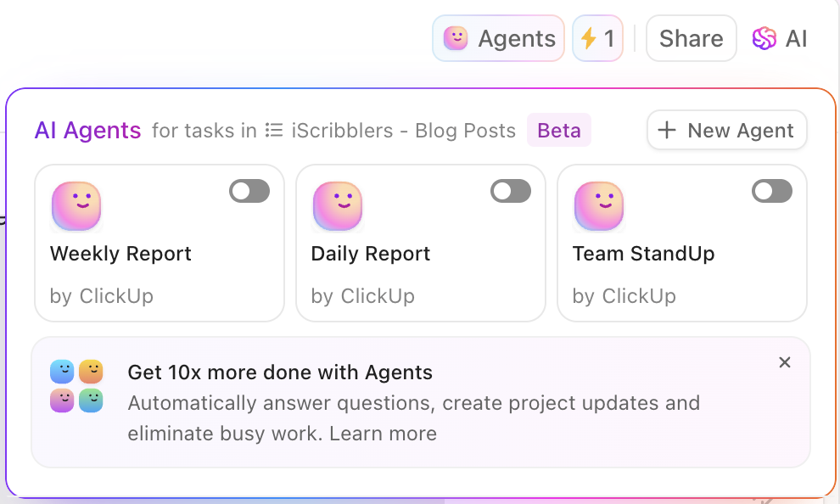Screen dimensions: 840x504
Task: Click the Team StandUp agent avatar
Action: coord(599,206)
